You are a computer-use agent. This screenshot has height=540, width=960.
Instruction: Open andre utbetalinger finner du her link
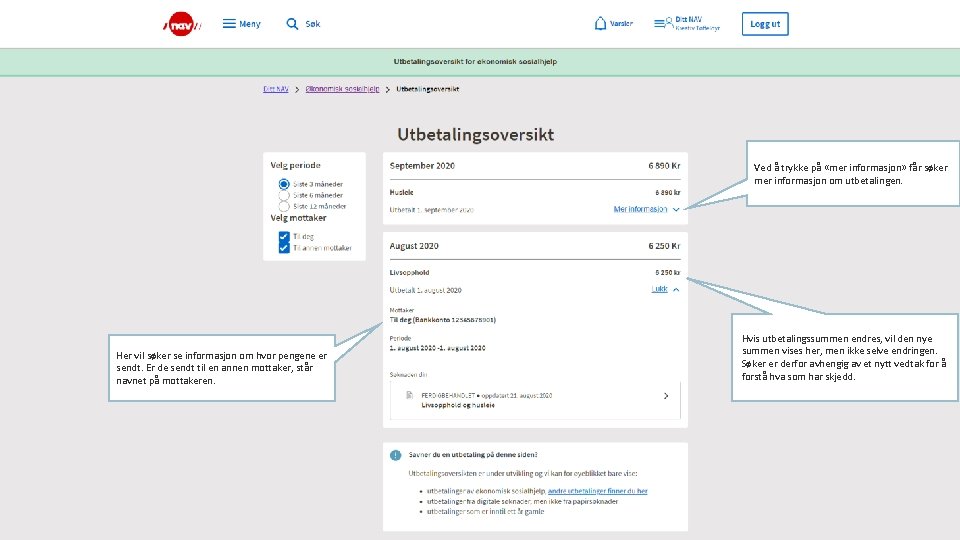coord(598,491)
